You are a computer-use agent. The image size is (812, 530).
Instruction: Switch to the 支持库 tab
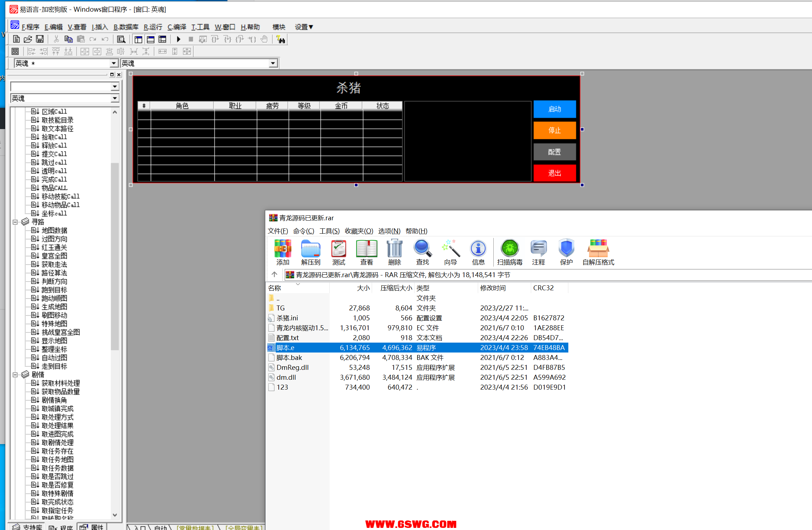coord(27,527)
